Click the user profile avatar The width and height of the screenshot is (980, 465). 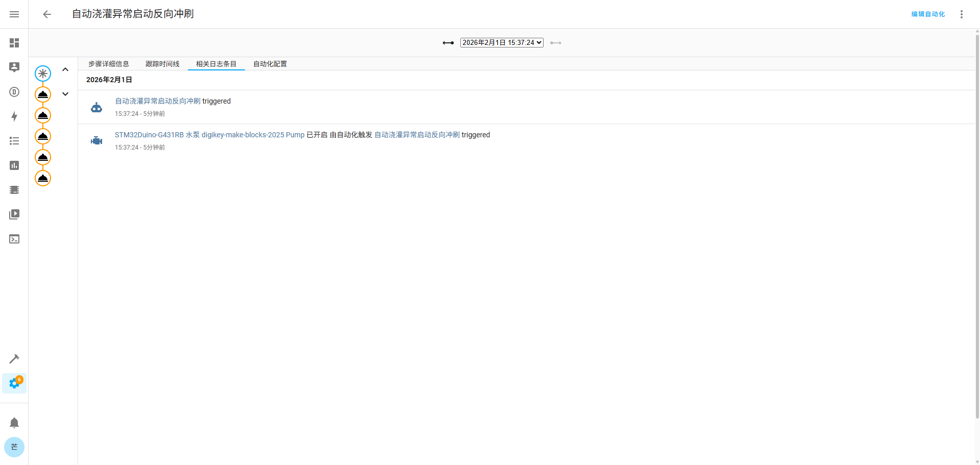point(14,447)
